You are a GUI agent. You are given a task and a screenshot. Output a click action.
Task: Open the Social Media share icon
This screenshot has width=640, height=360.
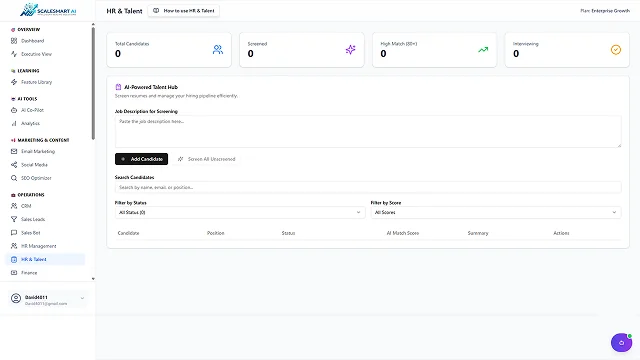pyautogui.click(x=14, y=165)
